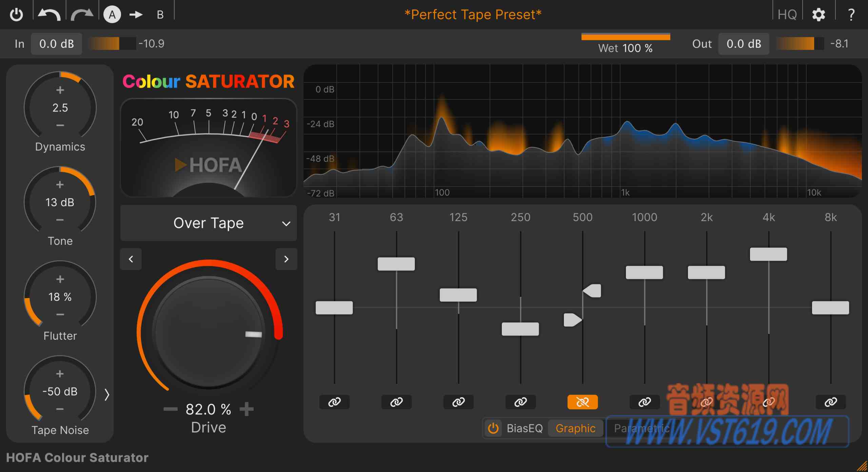Open the Over Tape saturation mode dropdown

point(208,223)
